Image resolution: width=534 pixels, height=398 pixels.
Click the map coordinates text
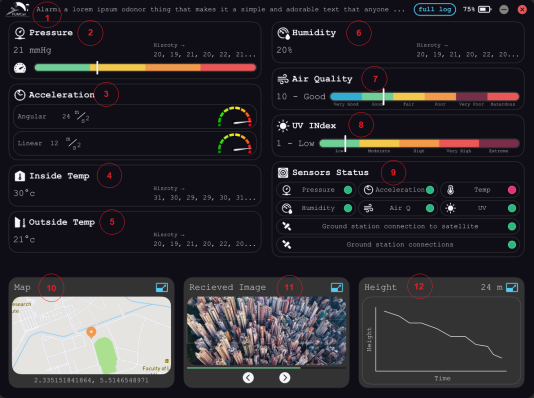point(91,380)
